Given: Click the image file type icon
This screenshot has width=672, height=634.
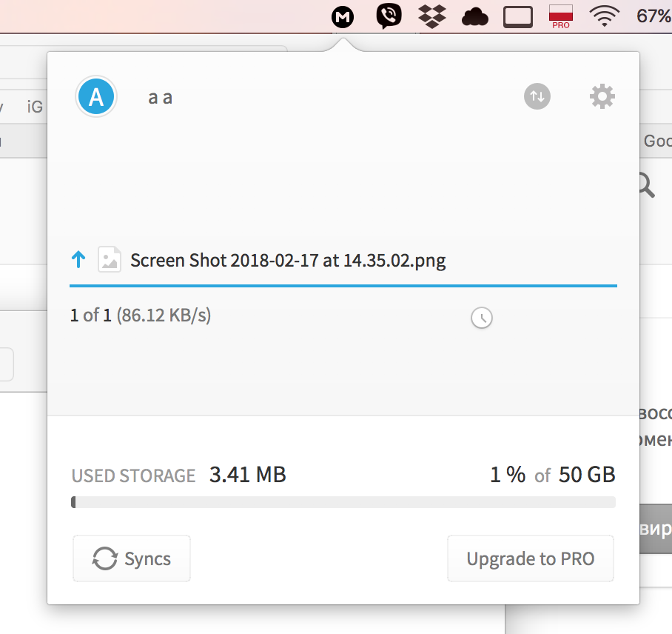Looking at the screenshot, I should click(x=110, y=260).
